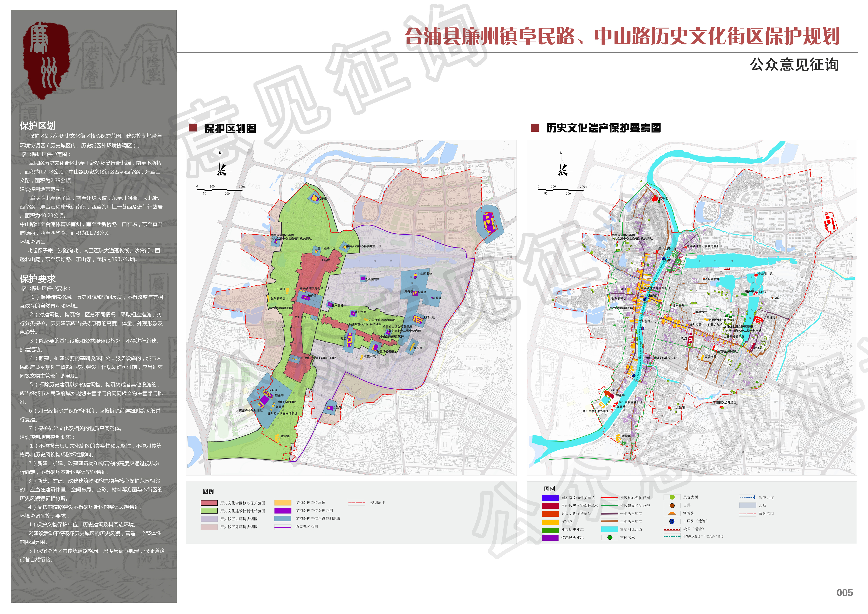Select the 历史城区内环境协调区 lavender swatch
The width and height of the screenshot is (868, 614).
coord(209,519)
